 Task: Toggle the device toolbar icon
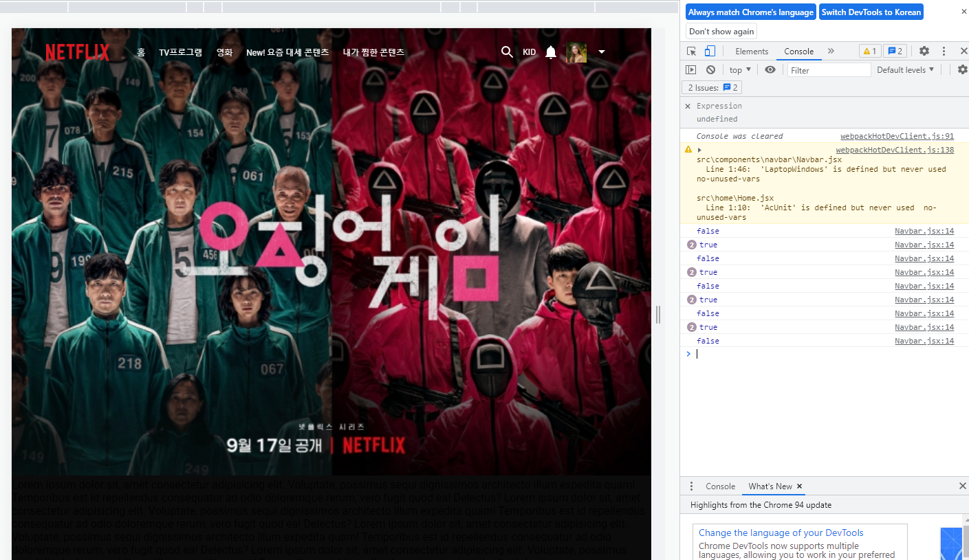tap(710, 52)
